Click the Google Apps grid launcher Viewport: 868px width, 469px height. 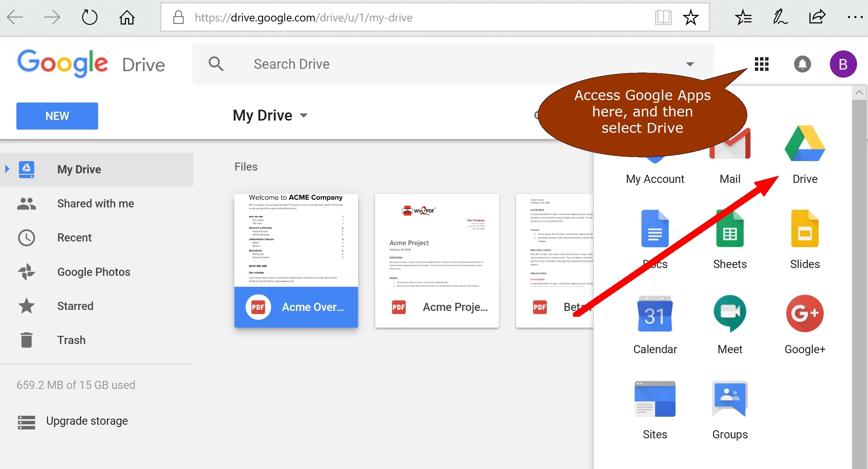point(761,64)
